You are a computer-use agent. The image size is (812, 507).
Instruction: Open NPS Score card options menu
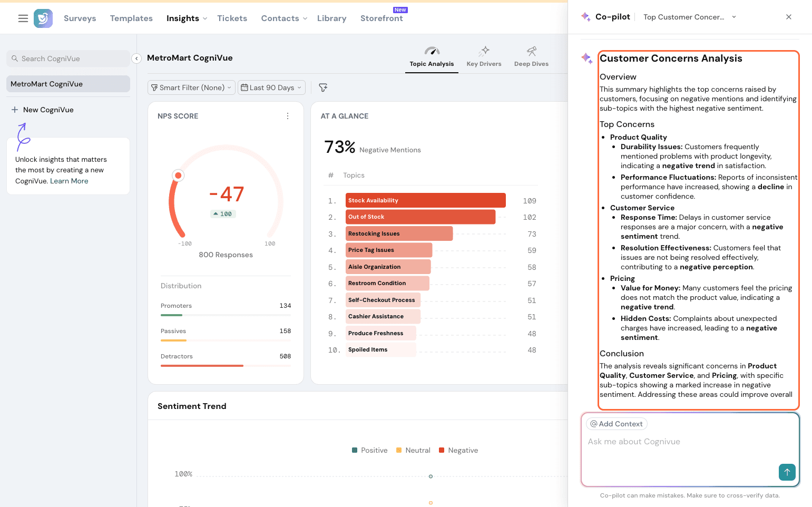pos(288,116)
